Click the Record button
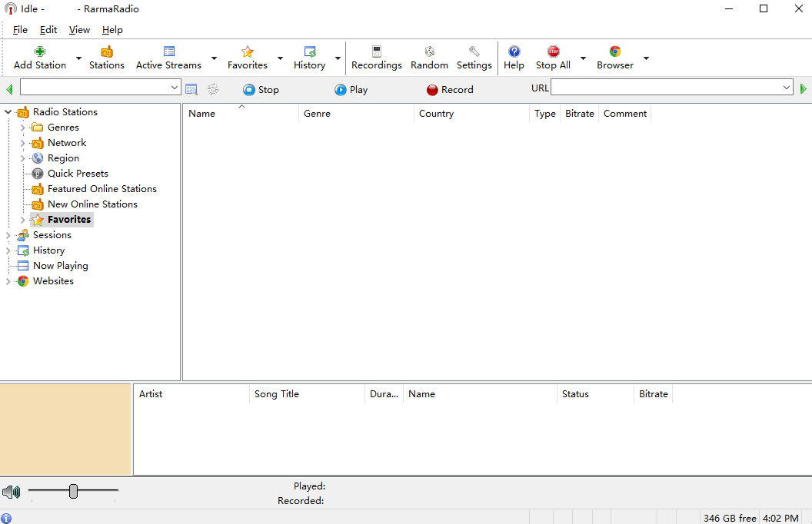Image resolution: width=812 pixels, height=524 pixels. [450, 89]
